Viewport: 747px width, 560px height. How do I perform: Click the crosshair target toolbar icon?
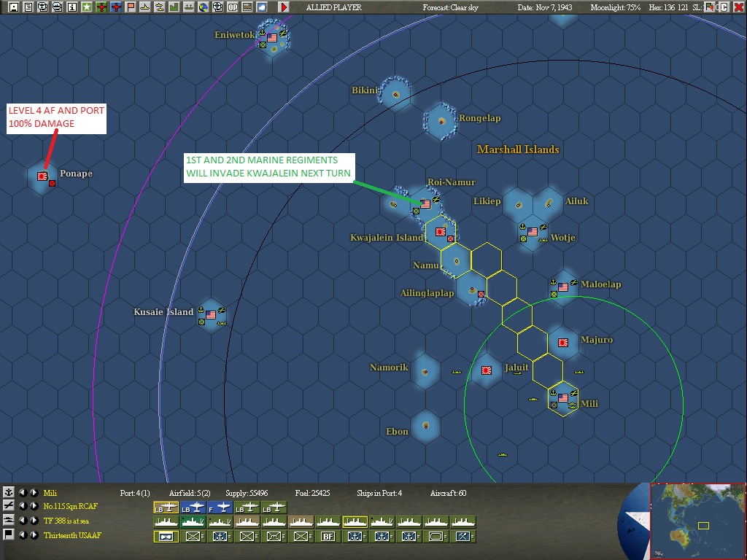pyautogui.click(x=217, y=7)
